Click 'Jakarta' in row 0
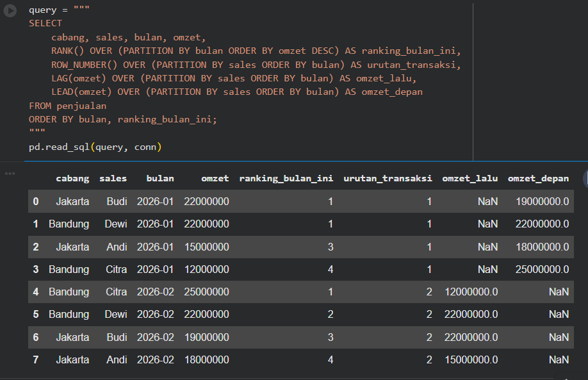The image size is (588, 380). (72, 201)
